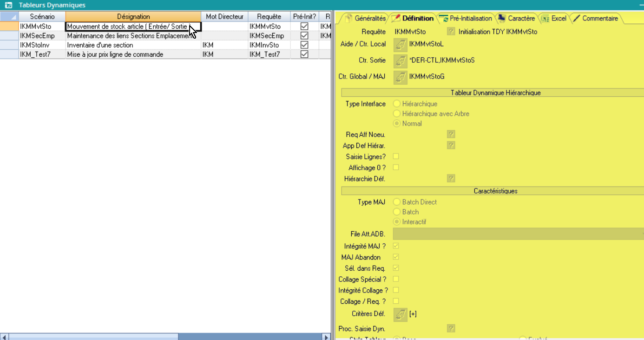The image size is (644, 340).
Task: Enable the Collage Spécial checkbox
Action: pyautogui.click(x=395, y=279)
